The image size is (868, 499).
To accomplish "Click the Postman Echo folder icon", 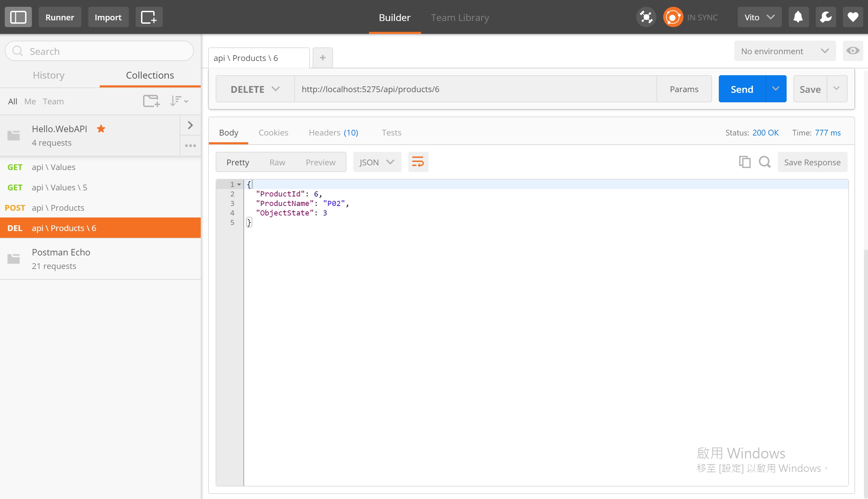I will tap(14, 259).
